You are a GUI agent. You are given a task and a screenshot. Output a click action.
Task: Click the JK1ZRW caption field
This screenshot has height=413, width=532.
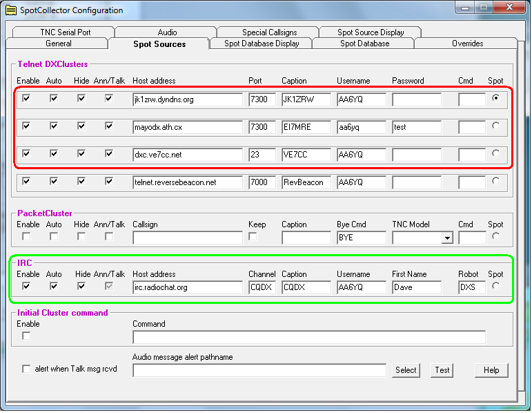306,99
